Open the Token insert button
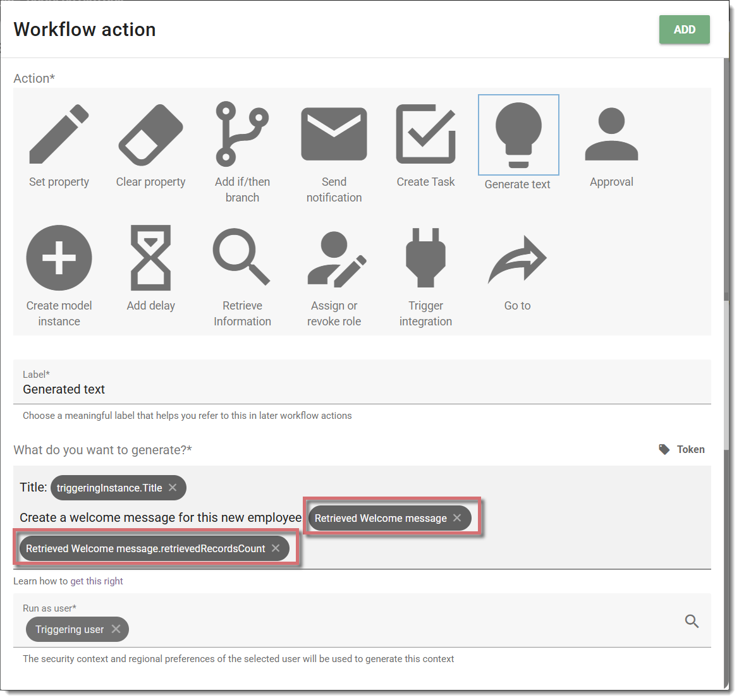 point(681,449)
